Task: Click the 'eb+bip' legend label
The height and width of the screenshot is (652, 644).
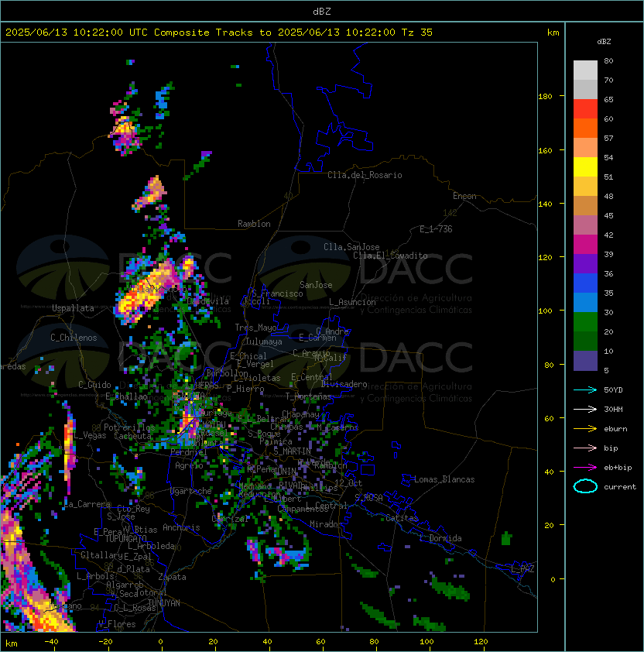Action: (x=618, y=468)
